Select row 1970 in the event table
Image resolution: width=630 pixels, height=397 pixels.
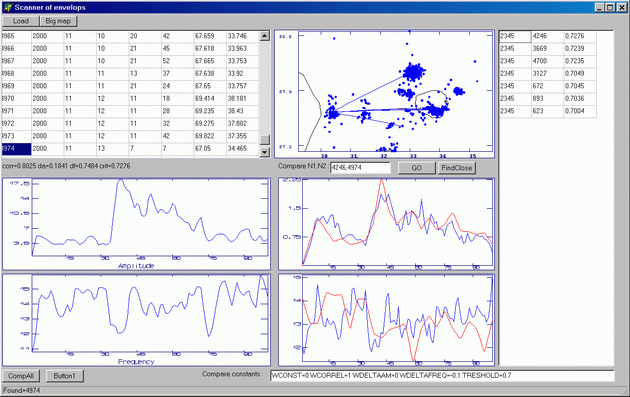coord(130,98)
